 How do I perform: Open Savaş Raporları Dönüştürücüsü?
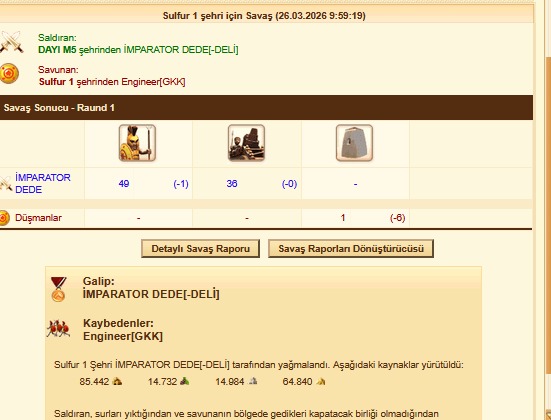point(351,248)
